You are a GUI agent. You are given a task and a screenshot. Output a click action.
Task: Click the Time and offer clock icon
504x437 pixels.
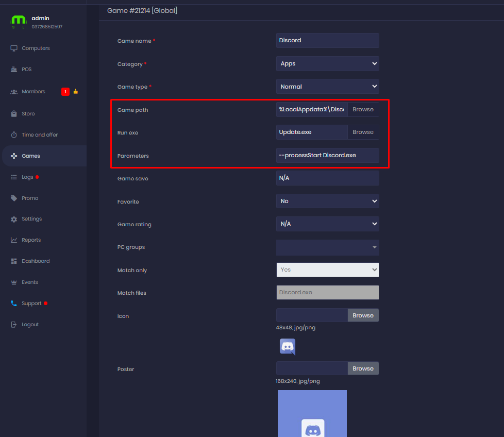click(x=14, y=135)
